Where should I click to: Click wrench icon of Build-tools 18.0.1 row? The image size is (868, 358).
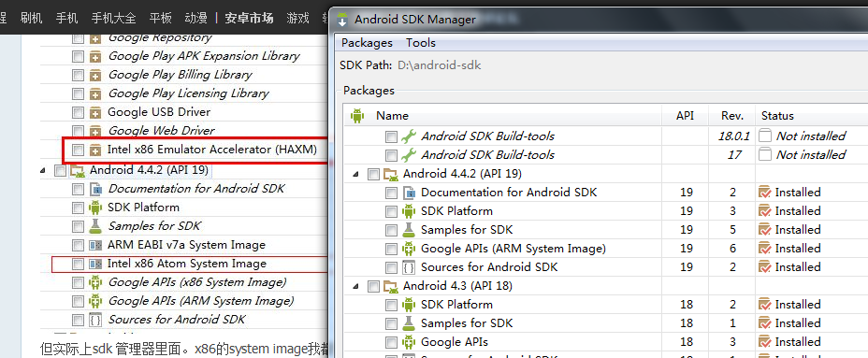point(409,136)
